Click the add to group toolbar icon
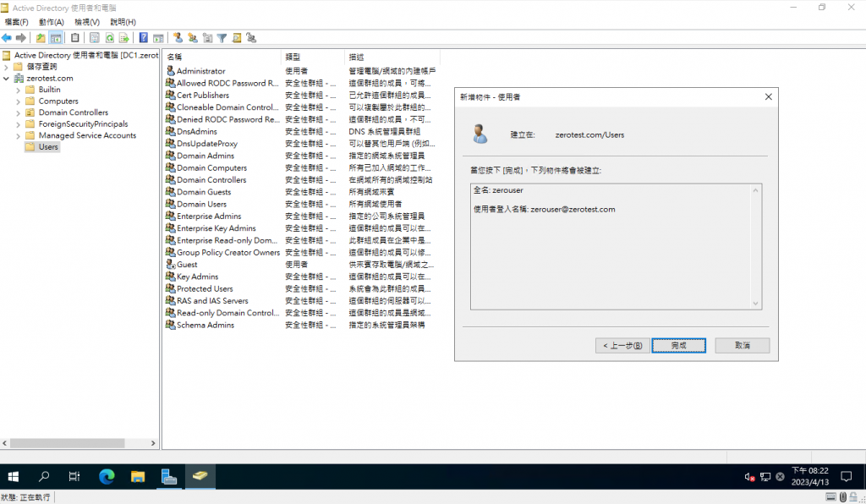The height and width of the screenshot is (504, 866). tap(251, 38)
